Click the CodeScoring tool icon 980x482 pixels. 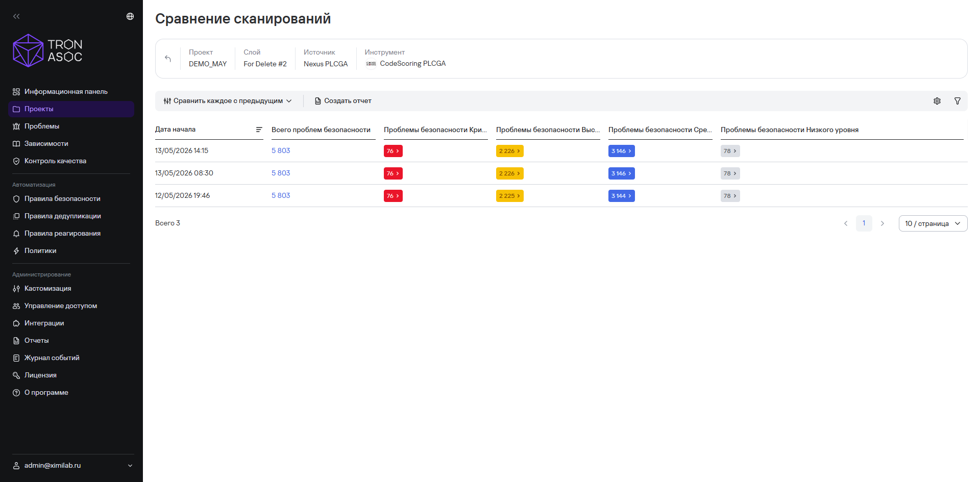(371, 64)
